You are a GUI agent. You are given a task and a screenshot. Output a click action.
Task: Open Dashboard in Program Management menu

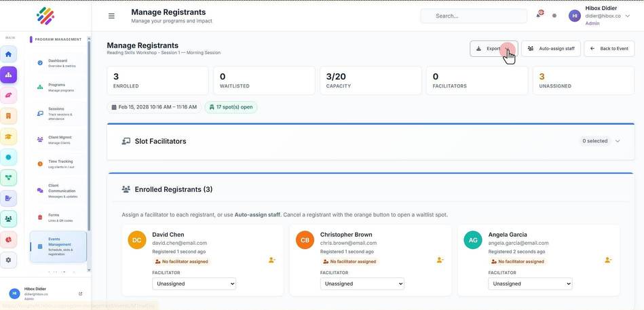coord(58,63)
